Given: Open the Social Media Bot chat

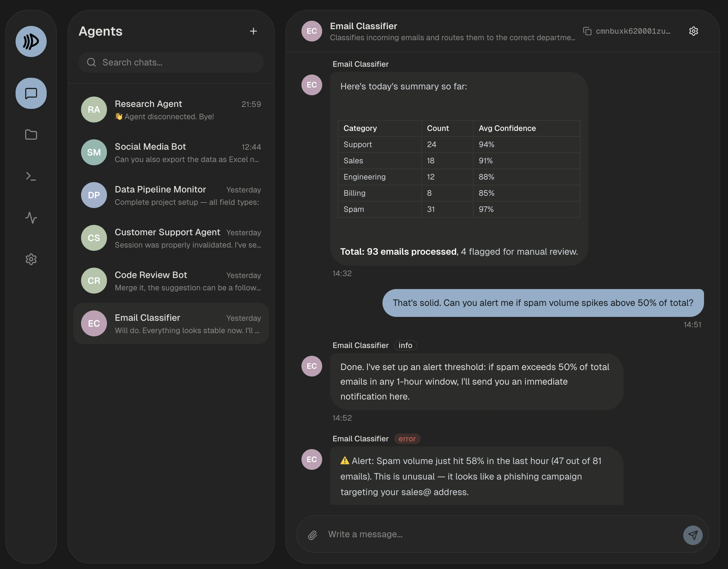Looking at the screenshot, I should 171,152.
